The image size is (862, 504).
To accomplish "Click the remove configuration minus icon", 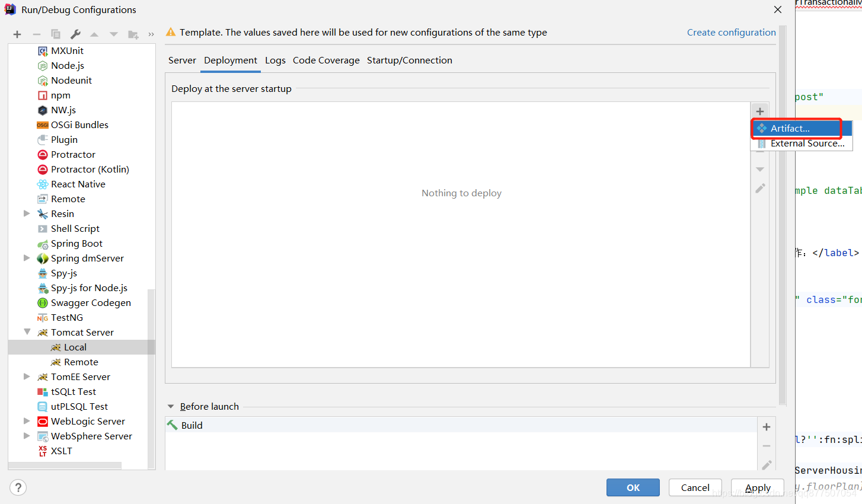I will point(37,34).
